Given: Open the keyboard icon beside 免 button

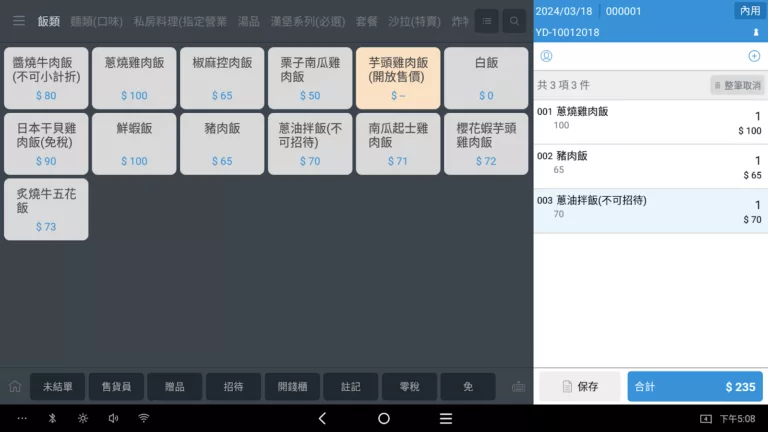Looking at the screenshot, I should coord(518,386).
